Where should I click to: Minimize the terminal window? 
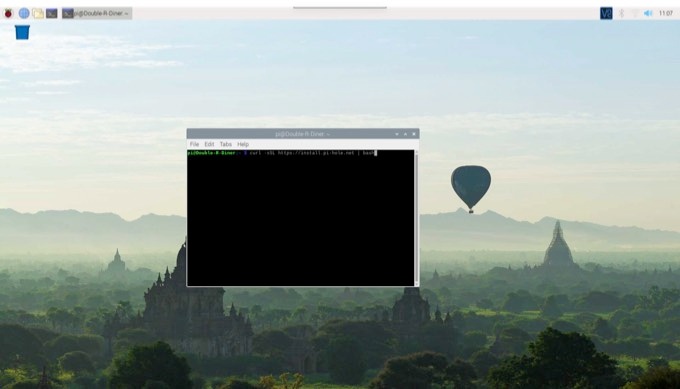point(397,134)
